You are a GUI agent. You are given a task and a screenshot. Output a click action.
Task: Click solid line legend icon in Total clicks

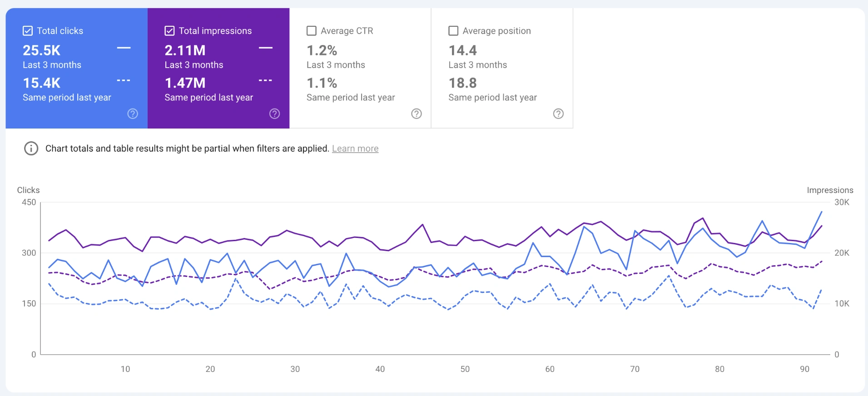(124, 48)
